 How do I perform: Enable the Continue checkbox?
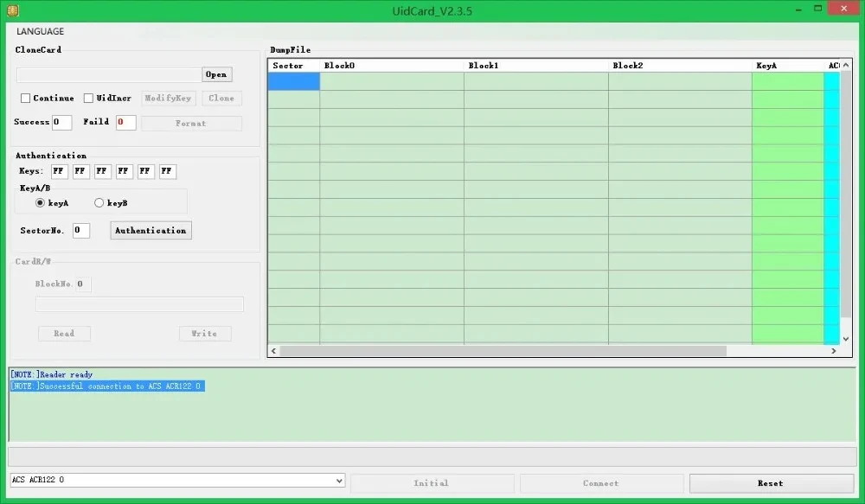[x=25, y=99]
